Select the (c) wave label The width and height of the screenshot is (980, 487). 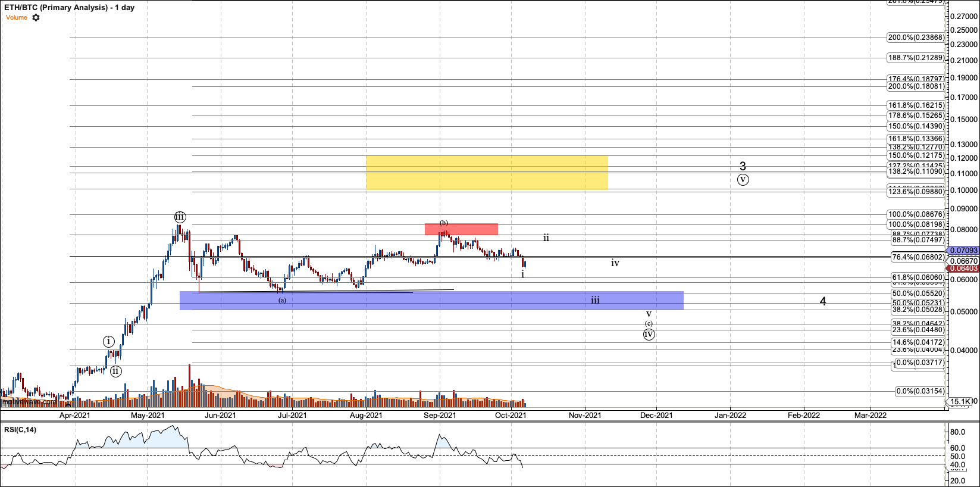click(649, 323)
